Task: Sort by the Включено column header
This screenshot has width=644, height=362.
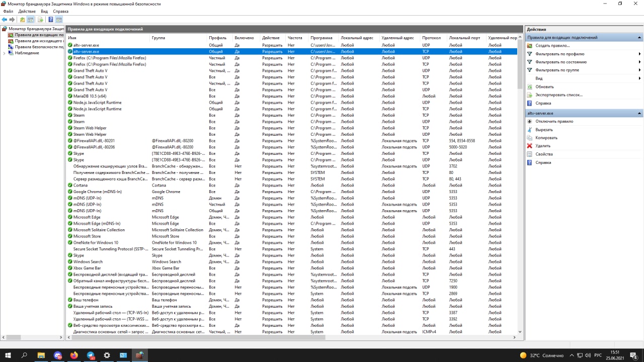Action: pos(247,38)
